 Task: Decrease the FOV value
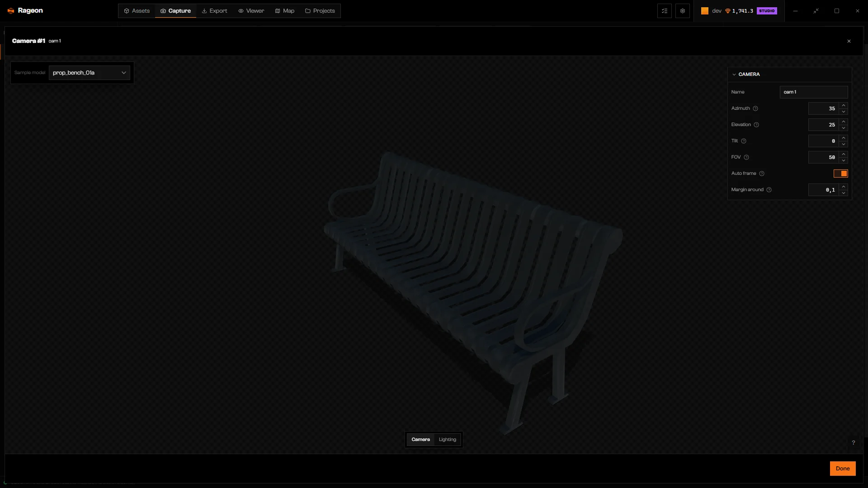pos(843,160)
